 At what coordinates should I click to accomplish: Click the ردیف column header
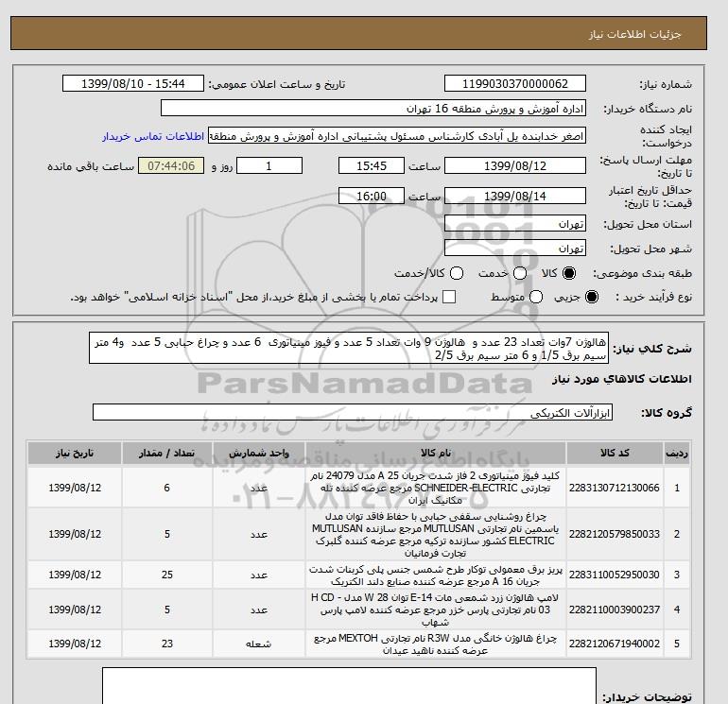click(x=676, y=453)
